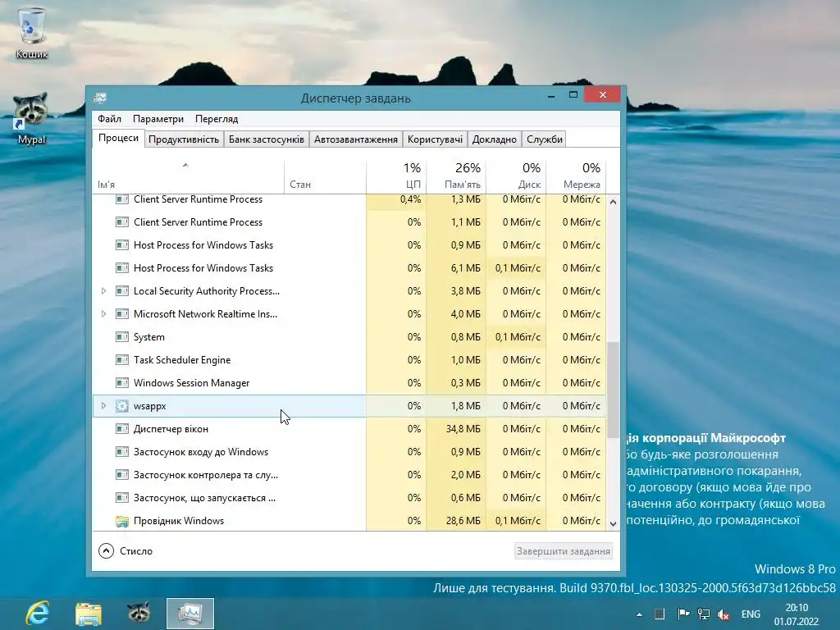Click the process list scrollbar thumb
Screen dimensions: 840x630
614,390
